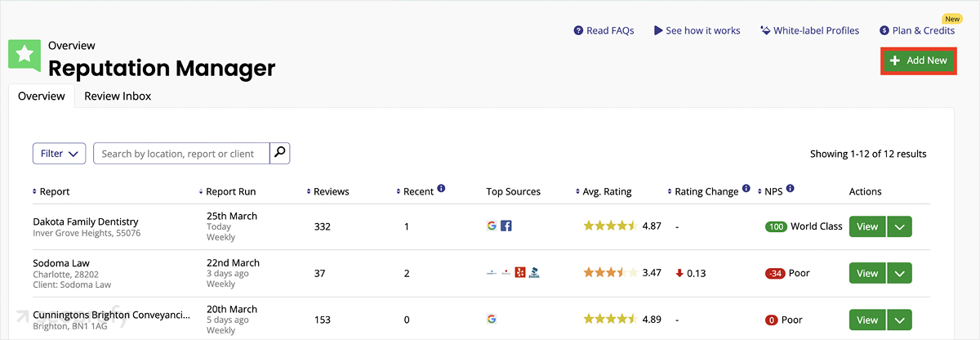Click the red down arrow beside 0.13

coord(679,273)
